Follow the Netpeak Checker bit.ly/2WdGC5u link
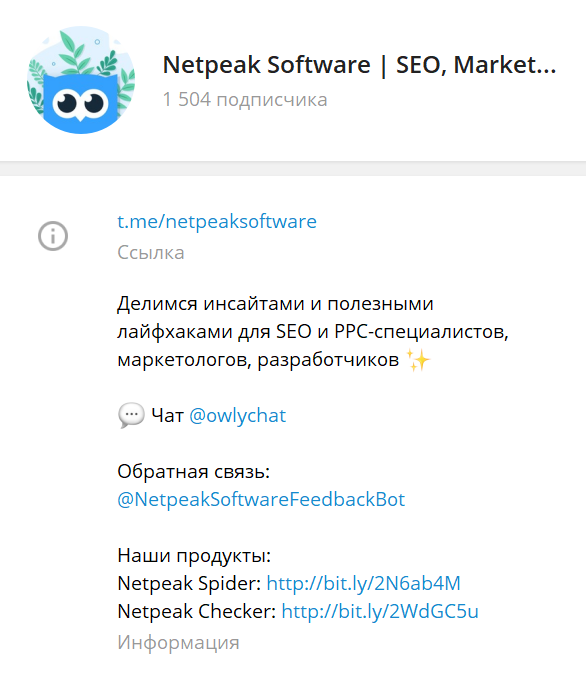586x682 pixels. (x=380, y=611)
